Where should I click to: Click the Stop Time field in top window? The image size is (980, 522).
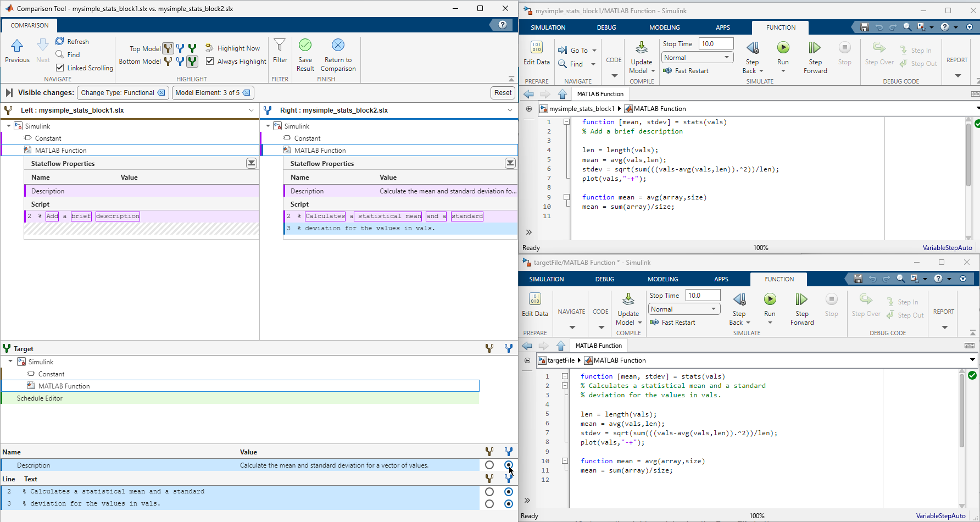715,44
